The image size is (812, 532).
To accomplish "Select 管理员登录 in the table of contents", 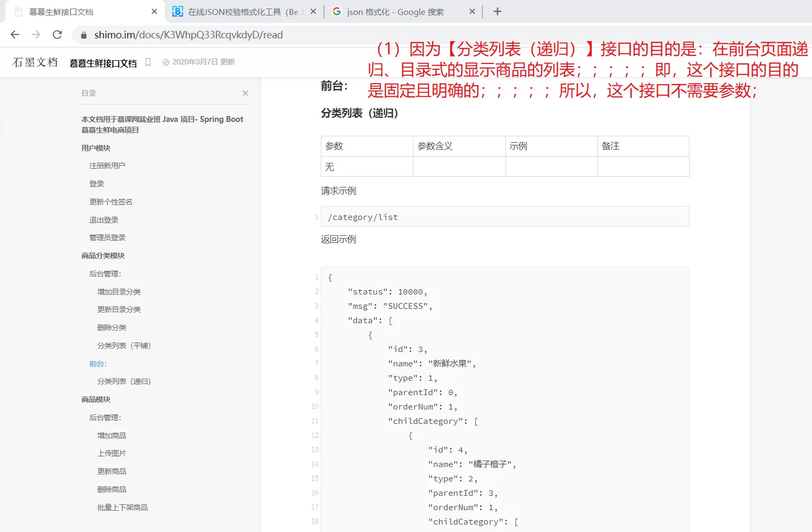I will point(107,238).
